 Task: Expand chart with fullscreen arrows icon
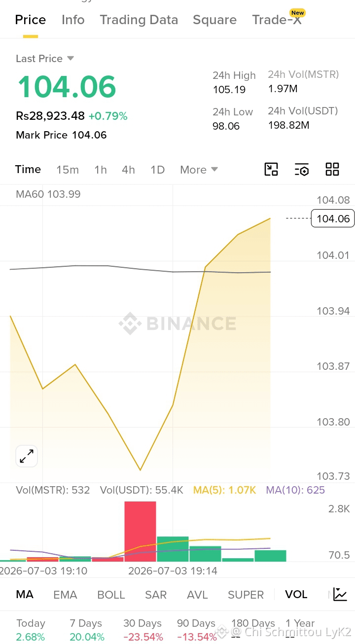pos(27,456)
